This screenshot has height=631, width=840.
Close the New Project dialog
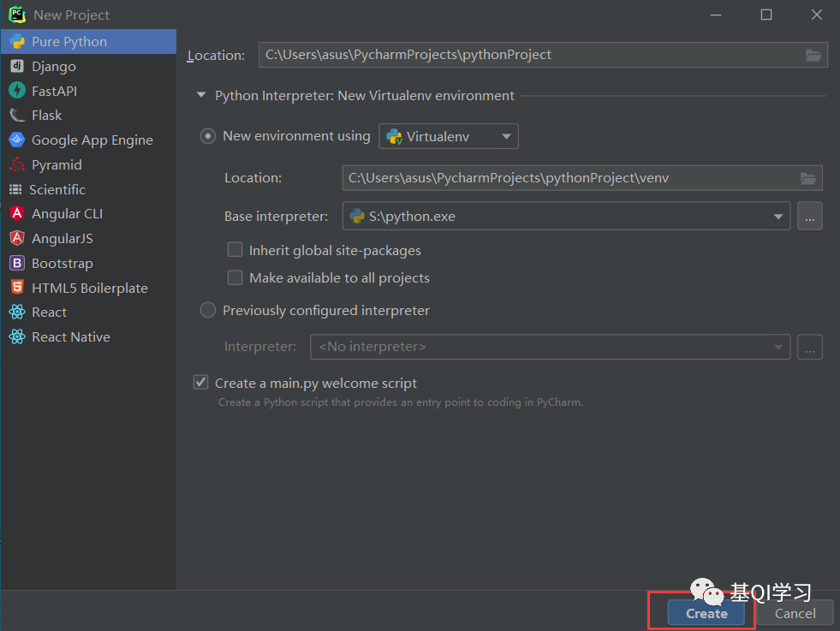point(816,15)
